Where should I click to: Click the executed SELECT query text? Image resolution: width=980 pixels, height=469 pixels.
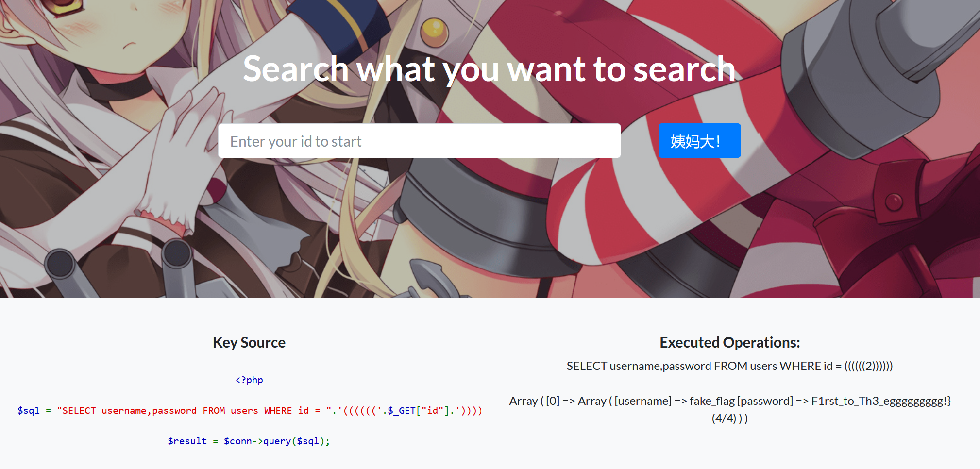pyautogui.click(x=729, y=366)
